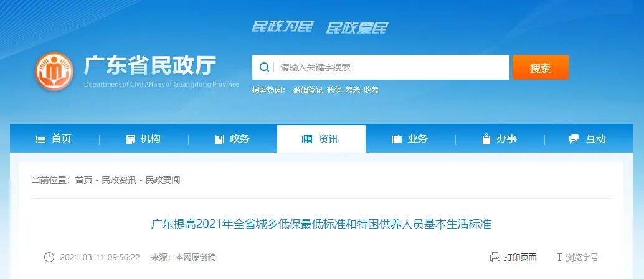Click the Guangdong Civil Affairs emblem logo
The height and width of the screenshot is (279, 644).
tap(54, 72)
